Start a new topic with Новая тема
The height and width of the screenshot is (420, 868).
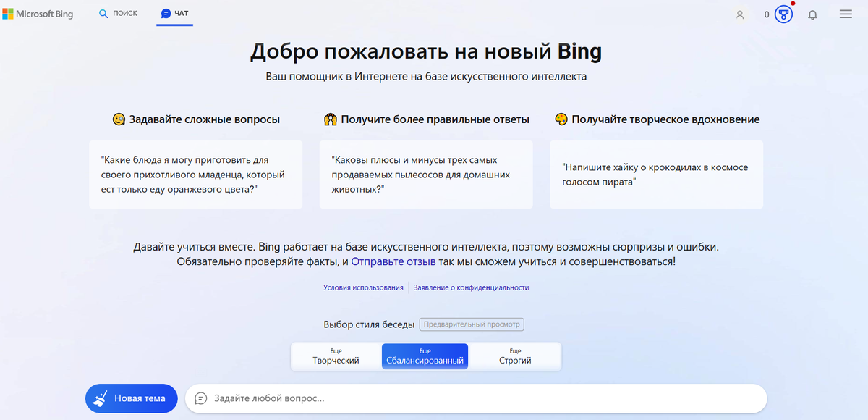tap(132, 398)
